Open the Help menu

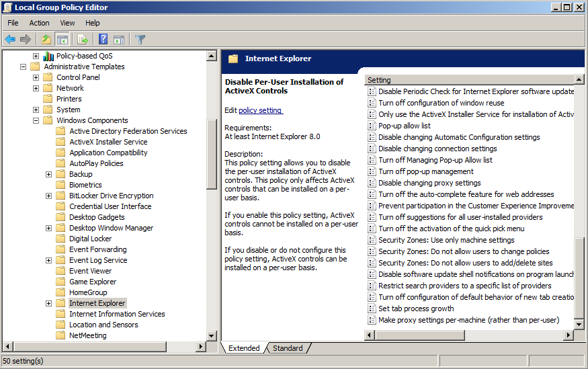point(93,23)
